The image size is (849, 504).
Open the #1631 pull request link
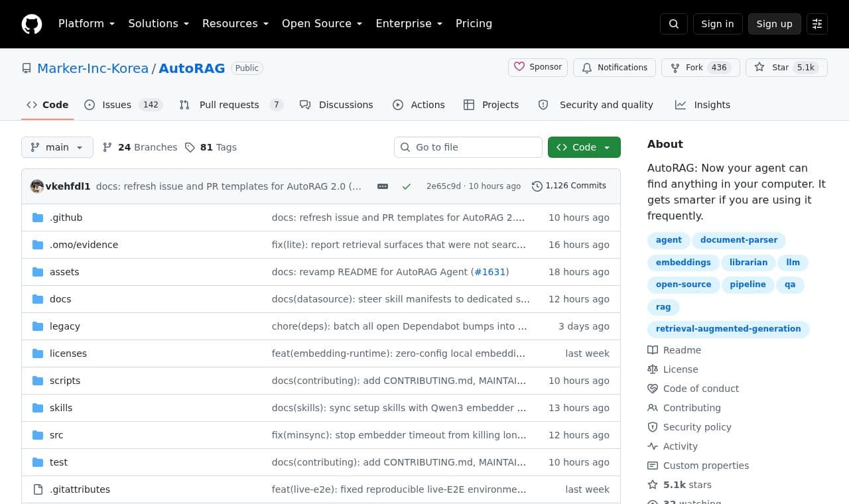pyautogui.click(x=490, y=272)
